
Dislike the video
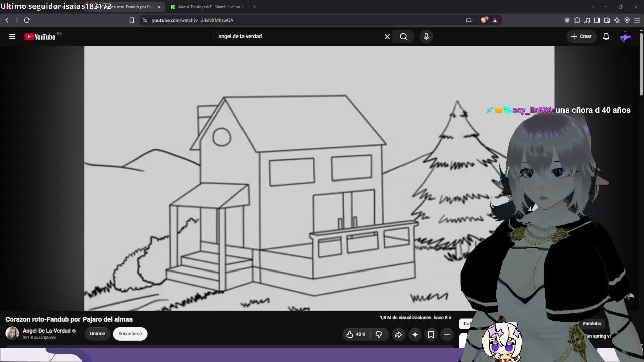379,334
